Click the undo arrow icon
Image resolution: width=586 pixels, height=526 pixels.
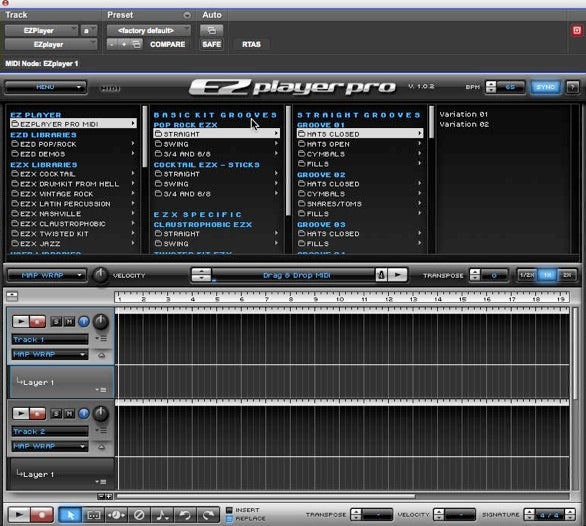(185, 515)
